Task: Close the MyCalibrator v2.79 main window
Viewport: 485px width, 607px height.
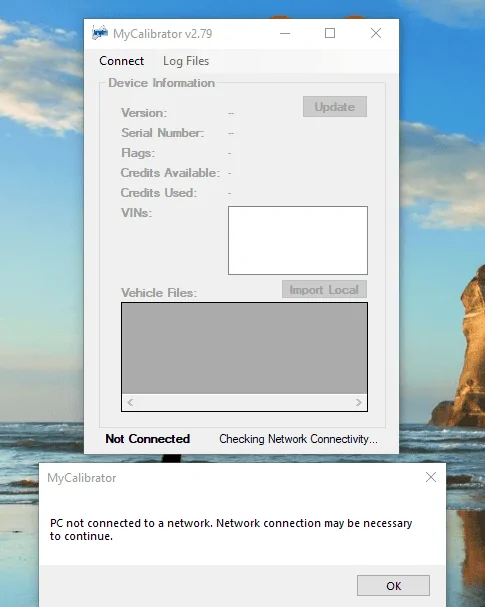Action: click(376, 33)
